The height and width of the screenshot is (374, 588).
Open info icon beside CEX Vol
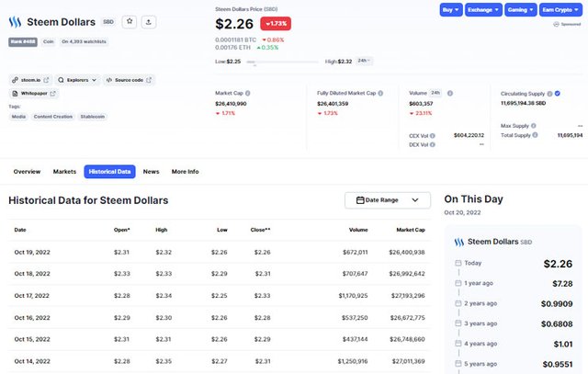433,136
